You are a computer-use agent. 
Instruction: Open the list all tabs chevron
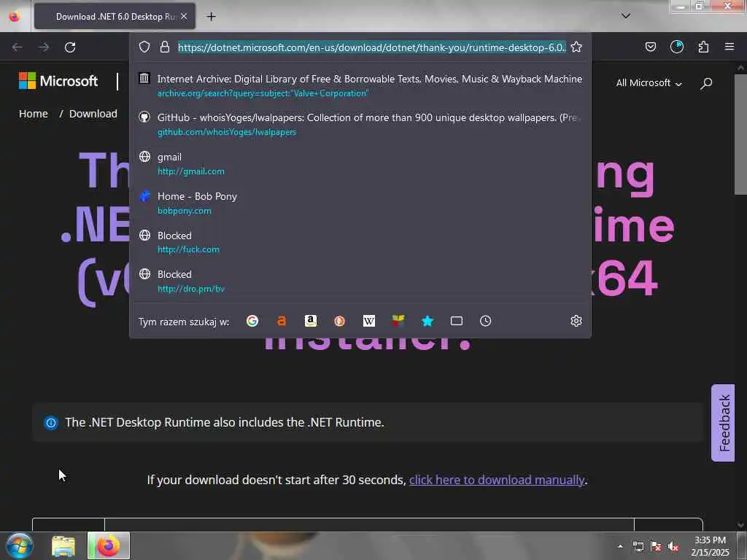626,16
